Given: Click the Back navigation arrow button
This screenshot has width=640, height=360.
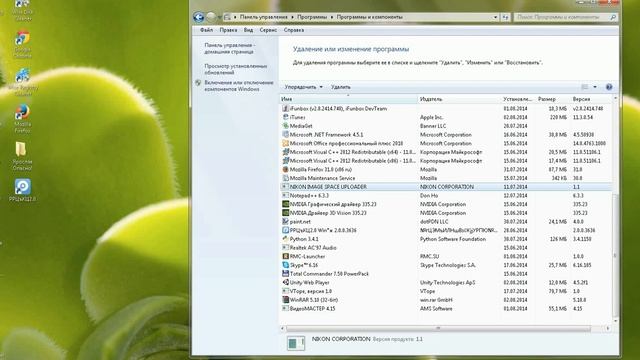Looking at the screenshot, I should point(199,17).
